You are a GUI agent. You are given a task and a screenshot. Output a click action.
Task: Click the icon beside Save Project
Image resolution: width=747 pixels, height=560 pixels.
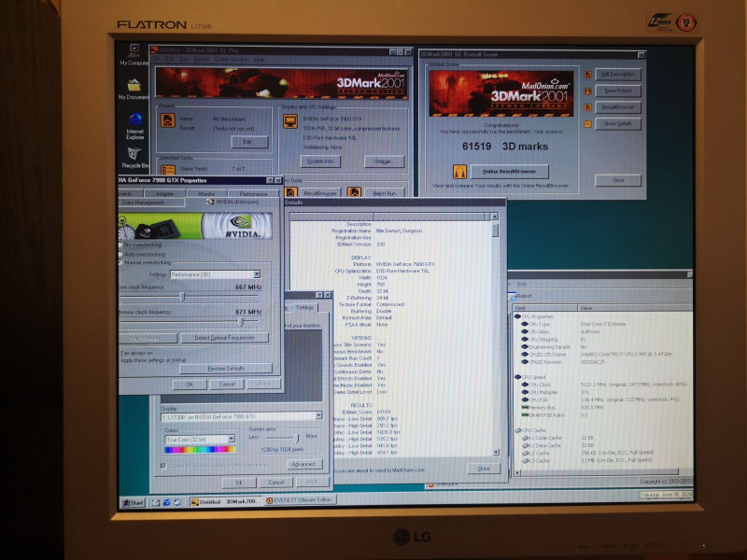[x=587, y=91]
